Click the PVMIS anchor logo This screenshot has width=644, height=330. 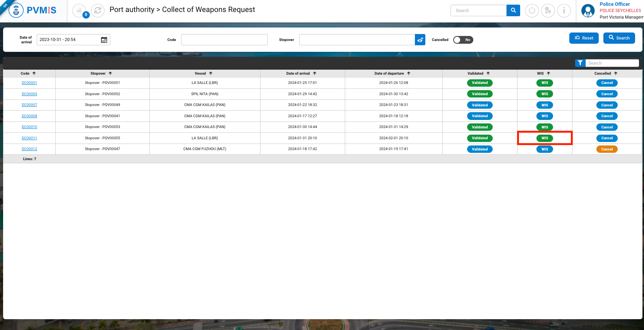click(x=16, y=10)
